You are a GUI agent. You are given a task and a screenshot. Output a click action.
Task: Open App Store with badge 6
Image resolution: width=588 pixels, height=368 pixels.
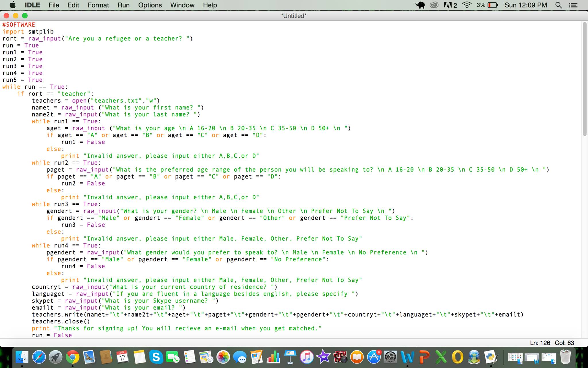pos(374,357)
